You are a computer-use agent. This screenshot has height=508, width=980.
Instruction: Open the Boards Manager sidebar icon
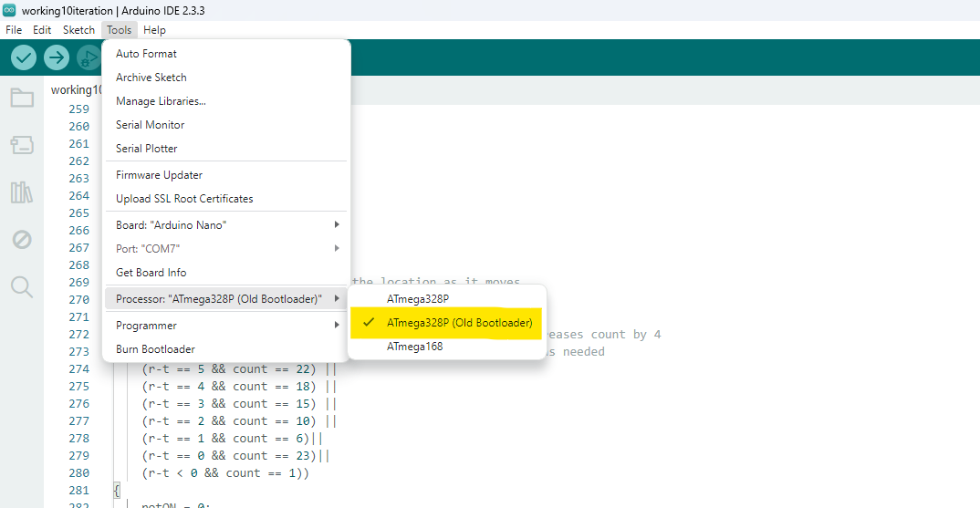(x=22, y=145)
